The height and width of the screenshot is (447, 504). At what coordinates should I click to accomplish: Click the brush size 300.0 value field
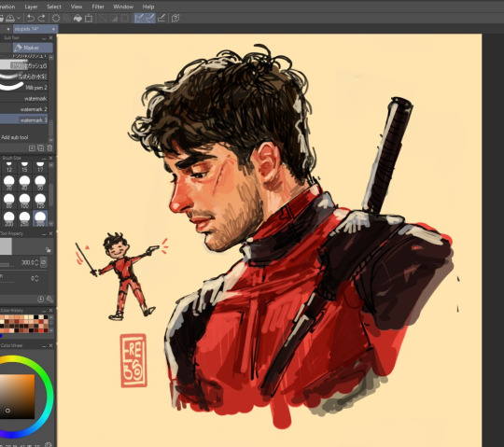point(27,262)
